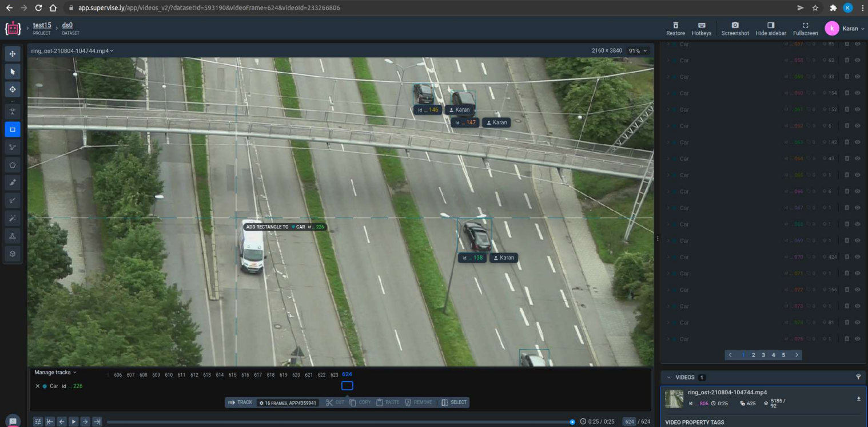
Task: Activate the arrow pointer select tool
Action: [13, 72]
